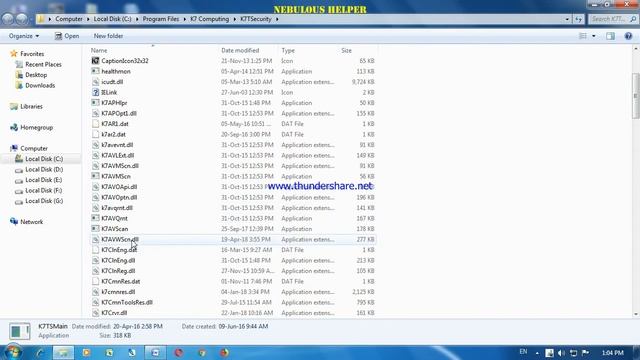
Task: Click the address bar refresh button
Action: pyautogui.click(x=579, y=19)
